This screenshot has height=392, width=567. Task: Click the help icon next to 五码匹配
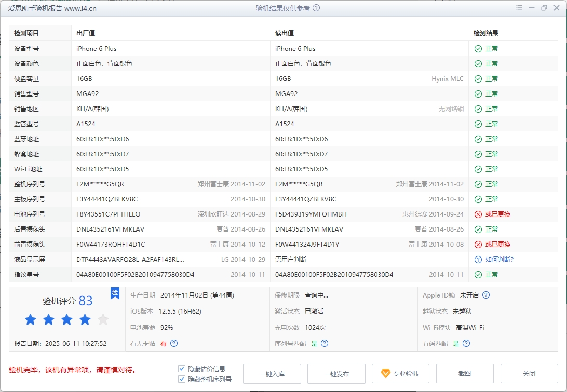pos(466,343)
